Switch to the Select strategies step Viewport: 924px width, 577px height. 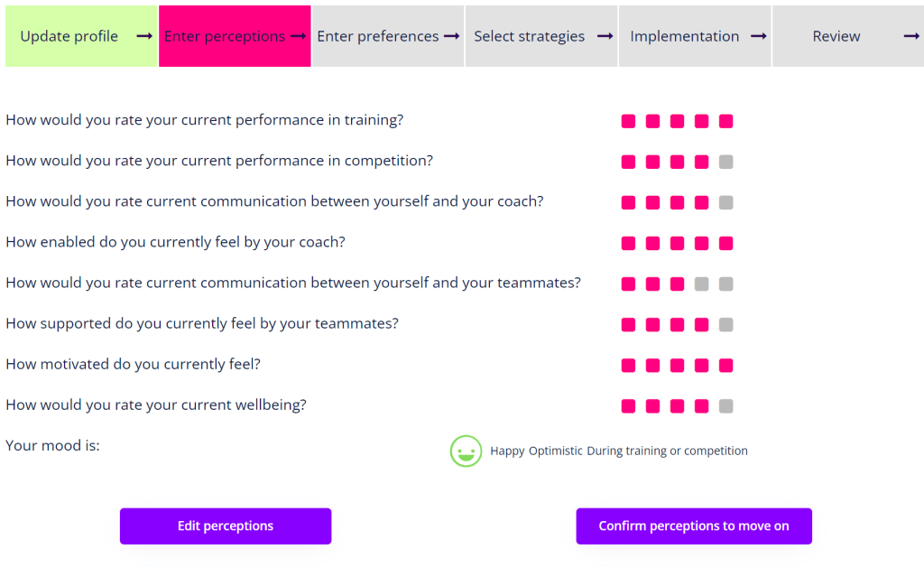click(530, 36)
